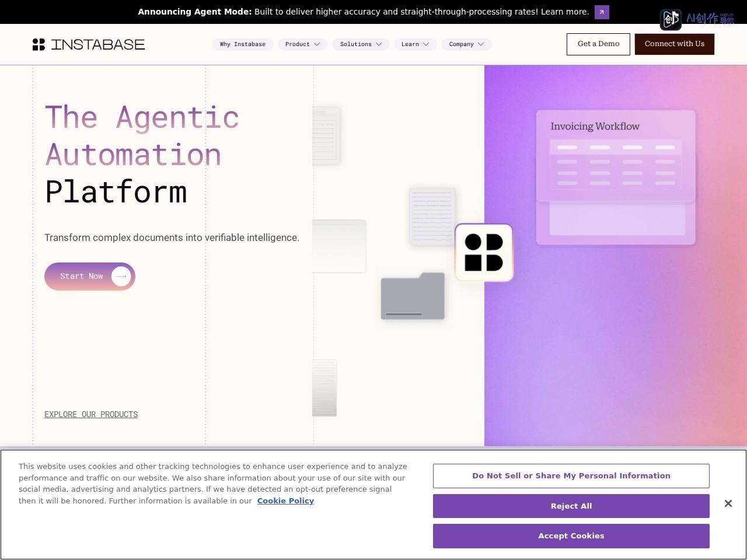Click the Agent Mode announcement text
747x560 pixels.
click(x=364, y=12)
